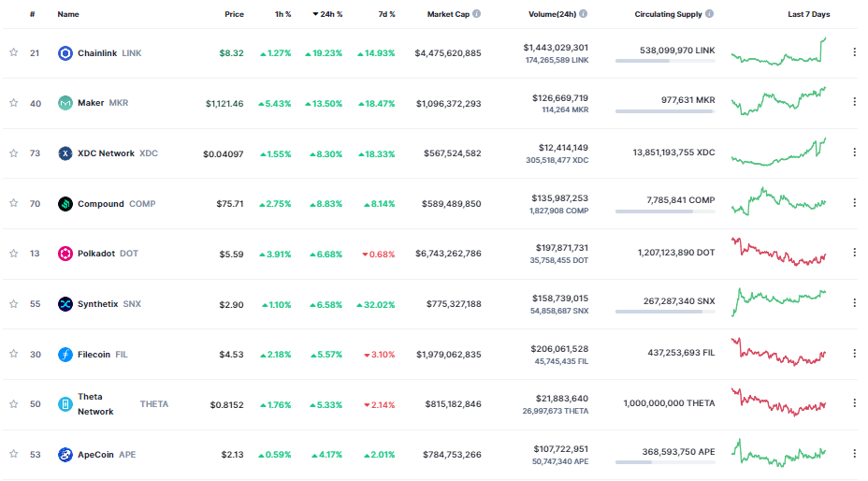Open the Chainlink LINK coin page
868x481 pixels.
tap(109, 53)
